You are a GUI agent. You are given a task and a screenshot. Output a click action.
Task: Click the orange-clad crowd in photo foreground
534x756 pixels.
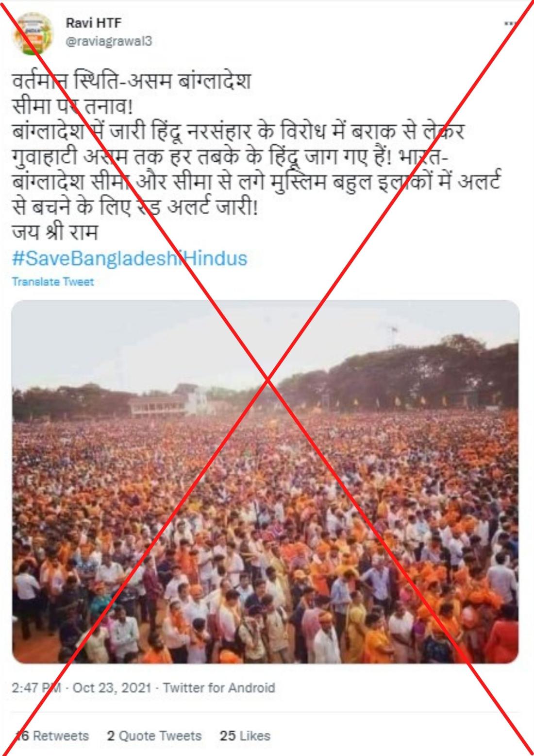pyautogui.click(x=266, y=583)
